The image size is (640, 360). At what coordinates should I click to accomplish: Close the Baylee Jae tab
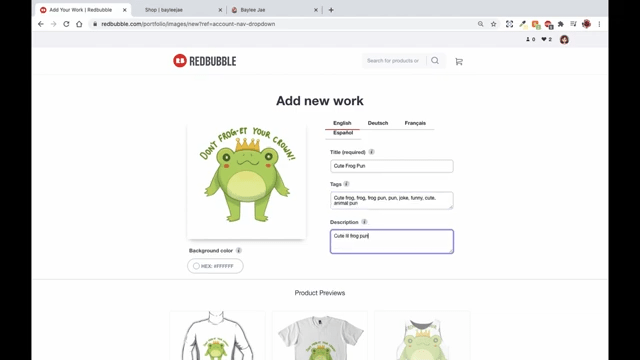(x=316, y=10)
